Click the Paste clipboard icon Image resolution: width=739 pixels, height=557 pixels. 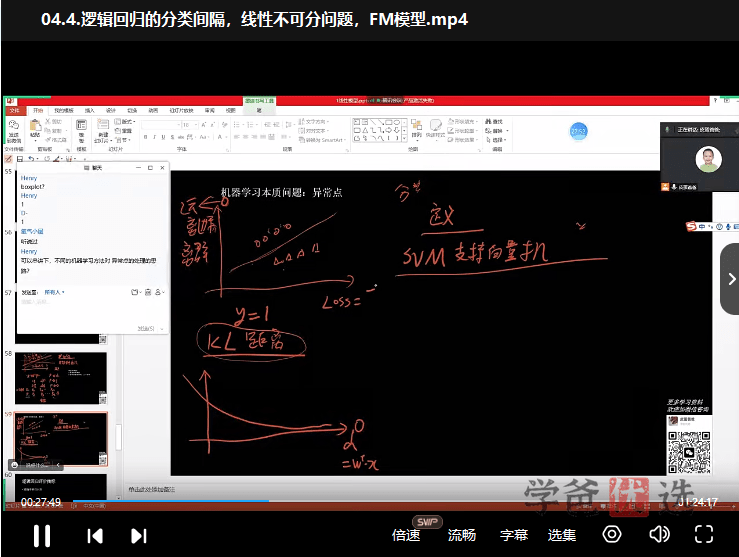coord(35,127)
